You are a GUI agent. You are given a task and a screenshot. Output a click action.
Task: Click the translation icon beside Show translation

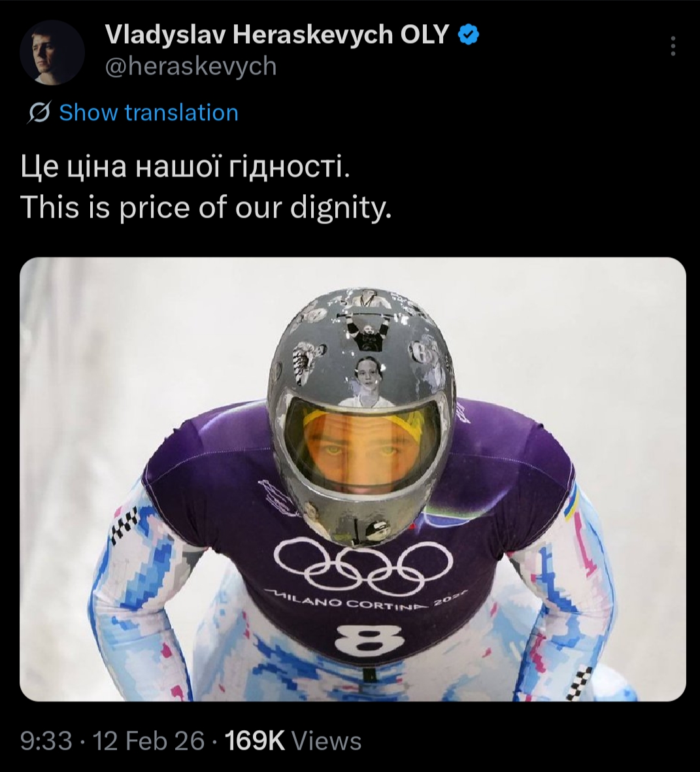click(x=39, y=112)
